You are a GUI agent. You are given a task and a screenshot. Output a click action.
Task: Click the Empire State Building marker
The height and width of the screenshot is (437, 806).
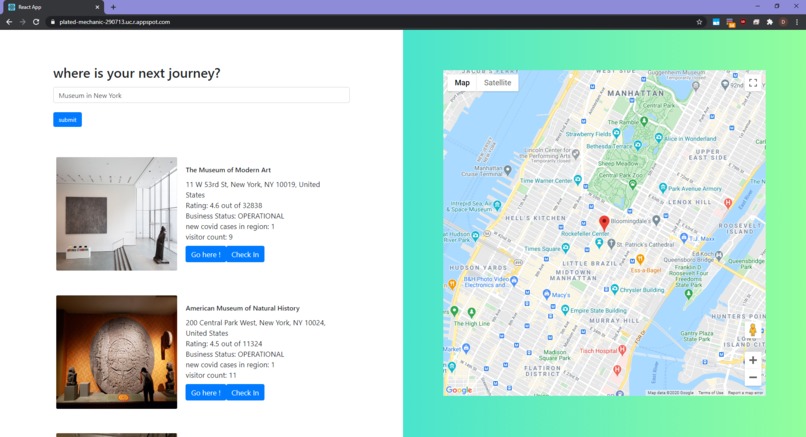pyautogui.click(x=565, y=309)
